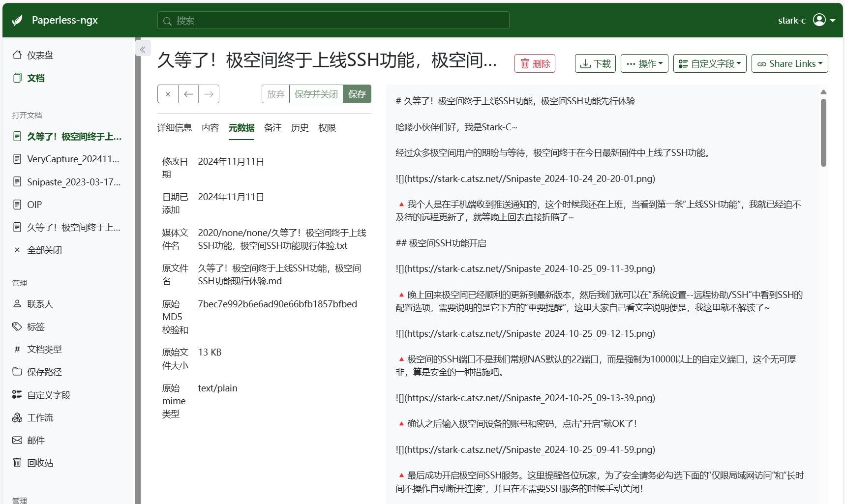The image size is (845, 504).
Task: Open 联系人 correspondents page
Action: pos(33,304)
